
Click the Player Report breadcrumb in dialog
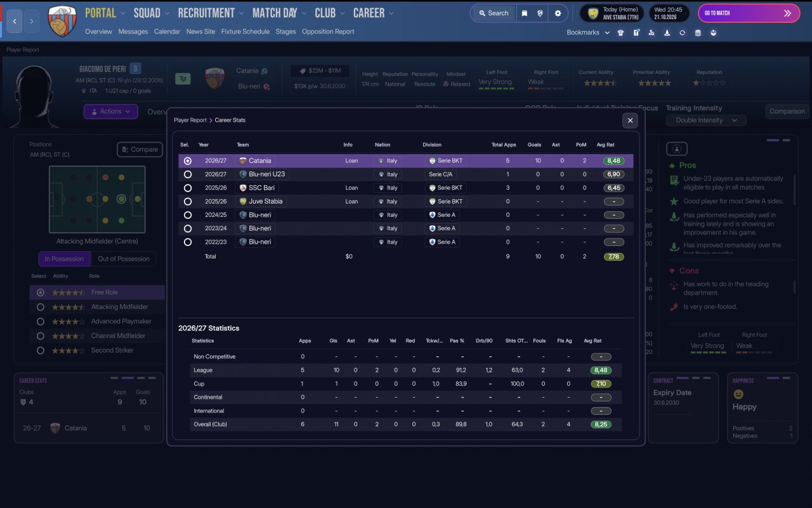(x=190, y=120)
